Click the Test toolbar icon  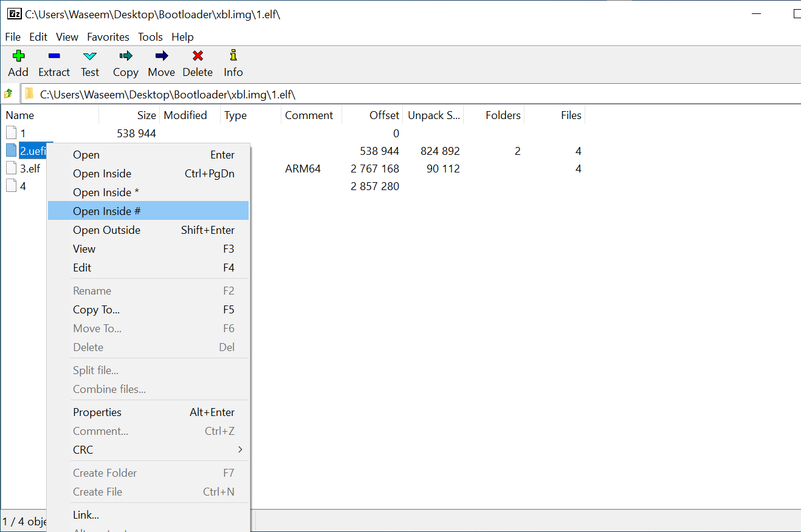pos(90,56)
